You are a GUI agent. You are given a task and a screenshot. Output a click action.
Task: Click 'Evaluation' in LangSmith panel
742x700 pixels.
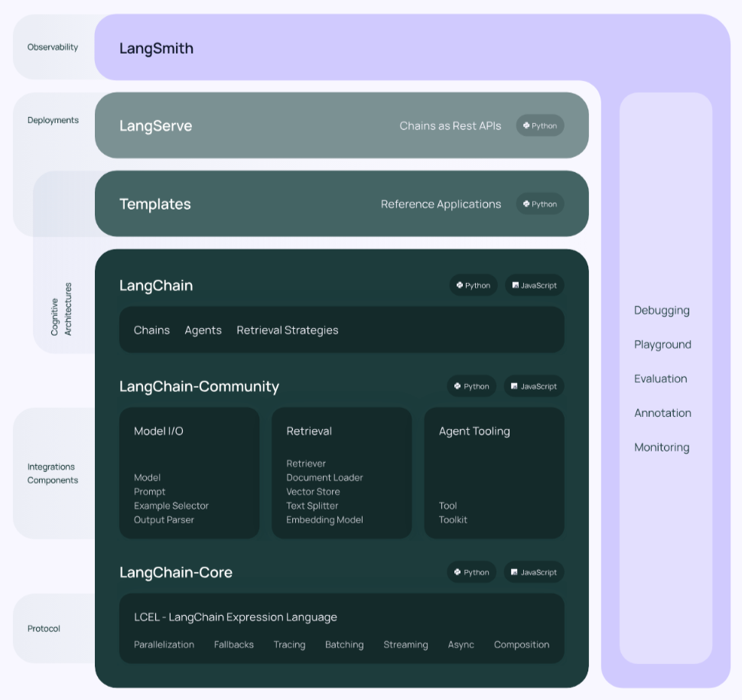pos(661,379)
